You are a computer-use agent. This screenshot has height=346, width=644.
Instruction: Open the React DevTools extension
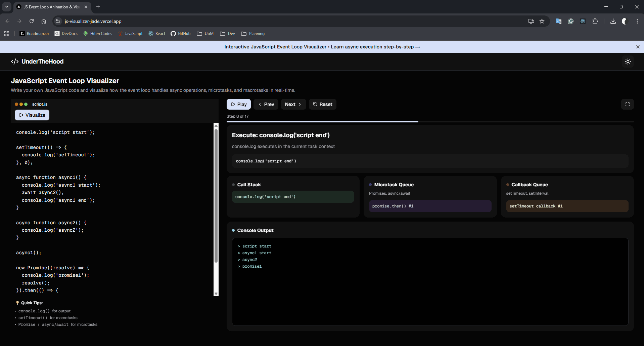coord(583,21)
